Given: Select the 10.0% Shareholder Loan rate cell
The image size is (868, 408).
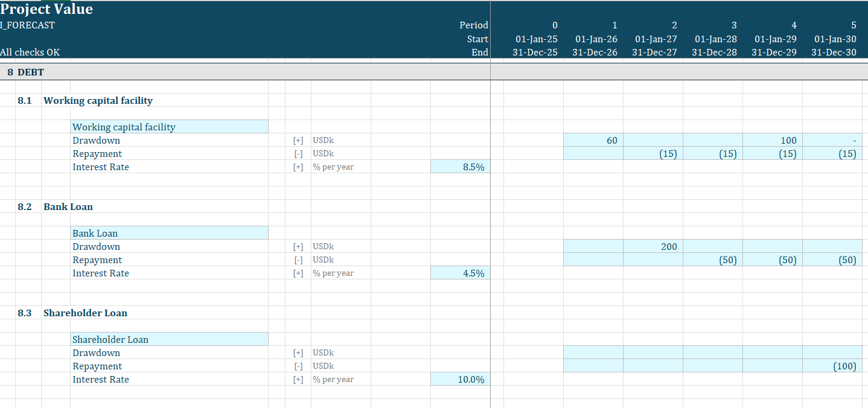Looking at the screenshot, I should (x=460, y=379).
